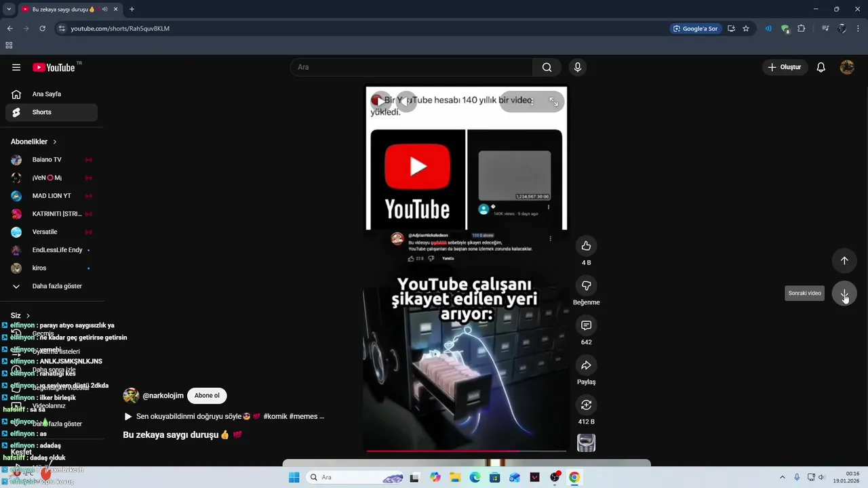Image resolution: width=868 pixels, height=488 pixels.
Task: Open Microsoft Store from taskbar
Action: (x=494, y=477)
